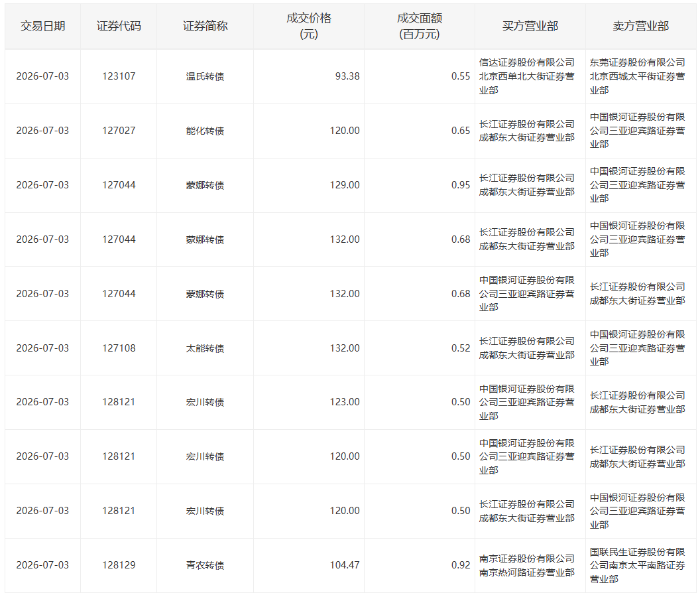Click the 127044 code in the 129.00 row
This screenshot has height=597, width=700.
pyautogui.click(x=119, y=185)
